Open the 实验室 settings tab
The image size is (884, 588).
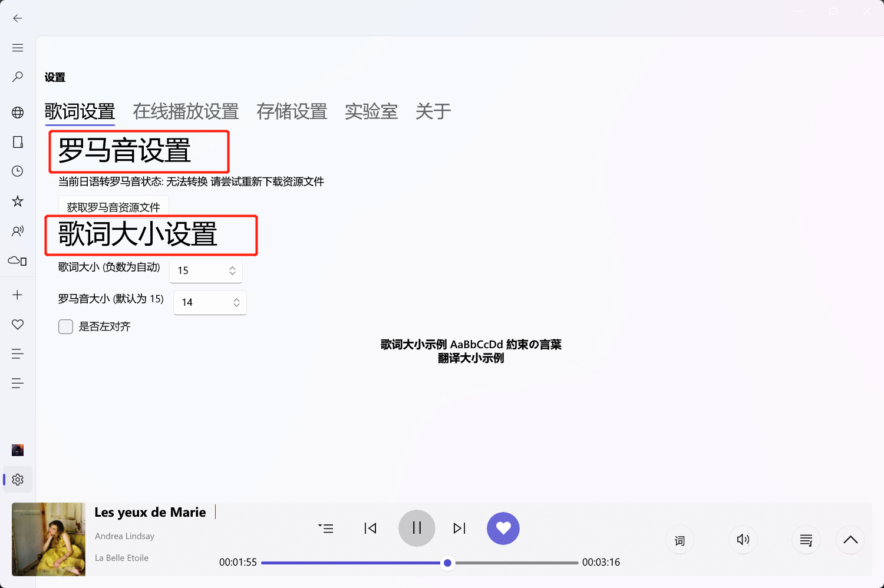[x=371, y=112]
